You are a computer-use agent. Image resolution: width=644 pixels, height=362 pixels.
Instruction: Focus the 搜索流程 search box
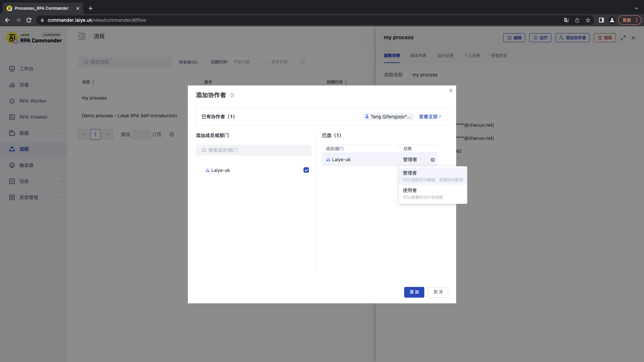(x=125, y=62)
